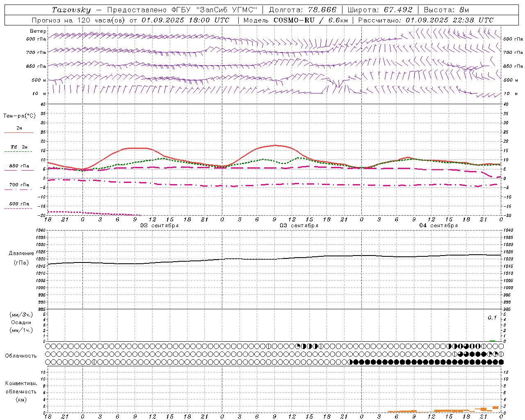525x420 pixels.
Task: Click the "02 сентября" date label
Action: tap(160, 226)
